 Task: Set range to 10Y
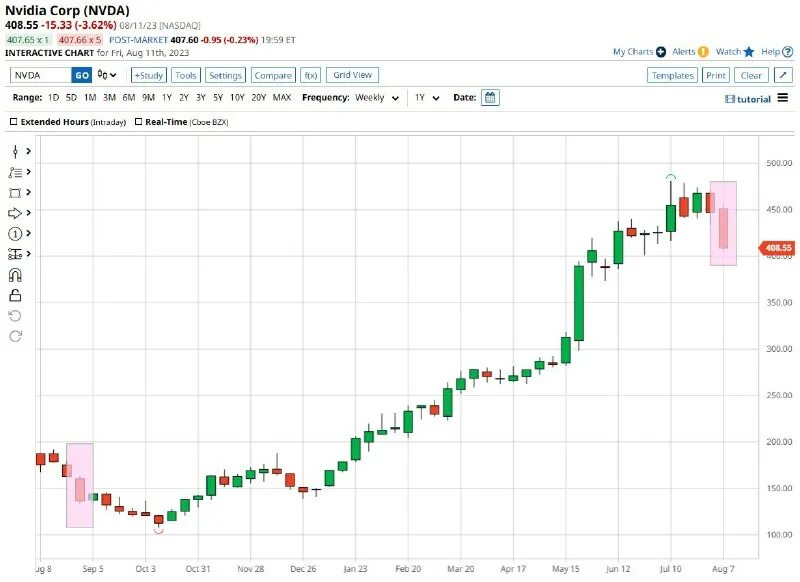pyautogui.click(x=237, y=97)
